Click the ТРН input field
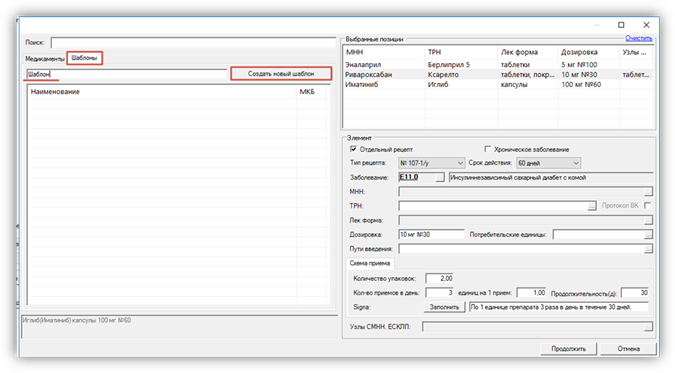675x373 pixels. tap(493, 206)
